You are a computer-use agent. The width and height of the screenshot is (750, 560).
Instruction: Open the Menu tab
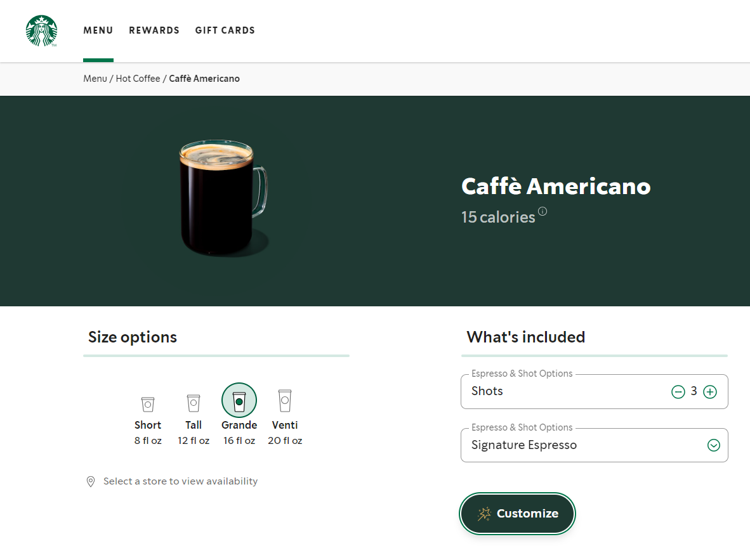(x=98, y=30)
